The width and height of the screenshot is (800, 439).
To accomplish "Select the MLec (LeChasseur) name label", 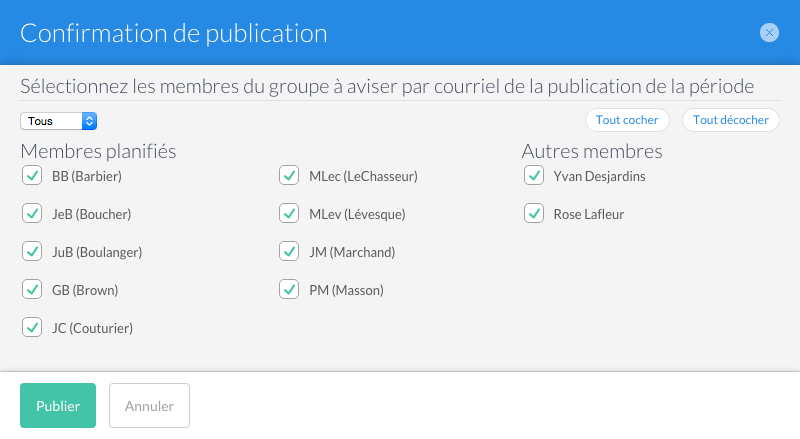I will click(x=363, y=177).
